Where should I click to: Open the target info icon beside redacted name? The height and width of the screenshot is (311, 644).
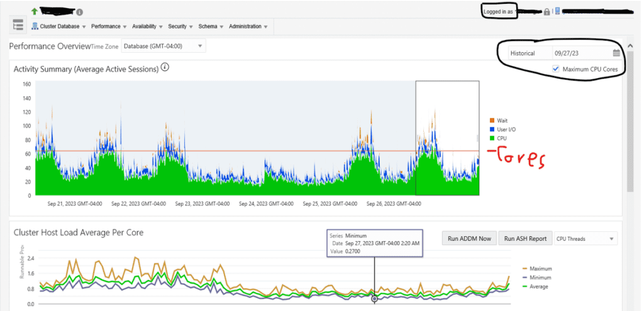tap(80, 12)
